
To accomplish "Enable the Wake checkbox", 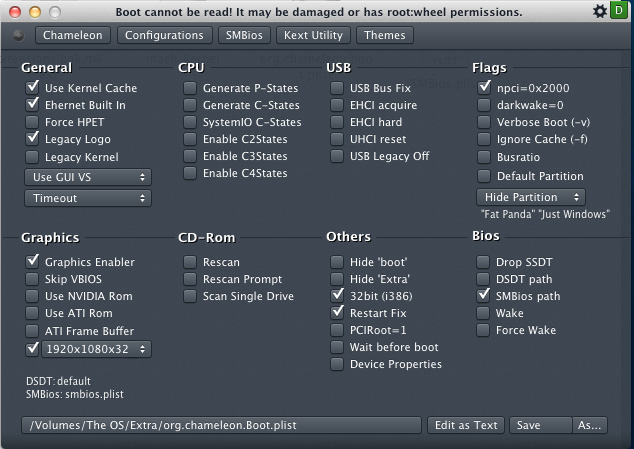I will (x=483, y=313).
